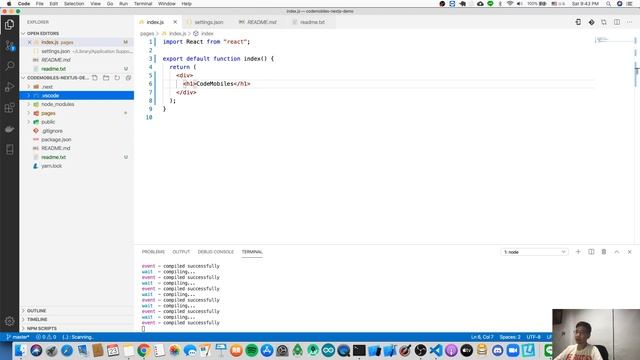The width and height of the screenshot is (640, 360).
Task: Expand the Outline section
Action: 77,311
